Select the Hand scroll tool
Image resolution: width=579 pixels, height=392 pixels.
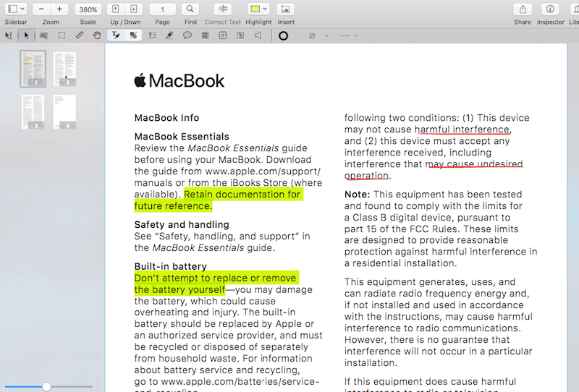(x=97, y=35)
